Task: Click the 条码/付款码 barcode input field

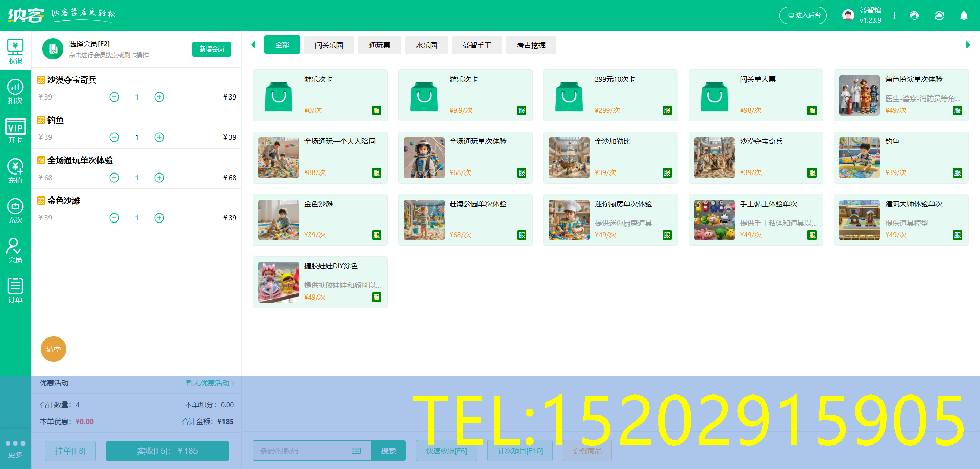Action: 301,451
